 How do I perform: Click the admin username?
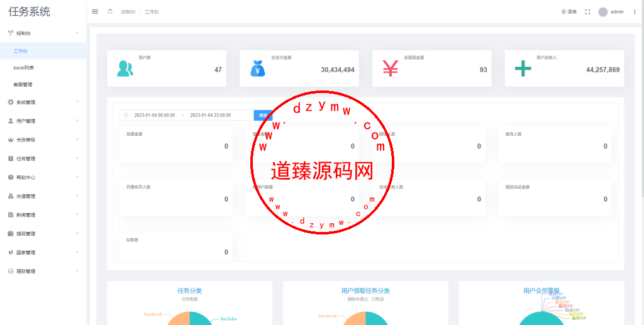click(x=617, y=12)
